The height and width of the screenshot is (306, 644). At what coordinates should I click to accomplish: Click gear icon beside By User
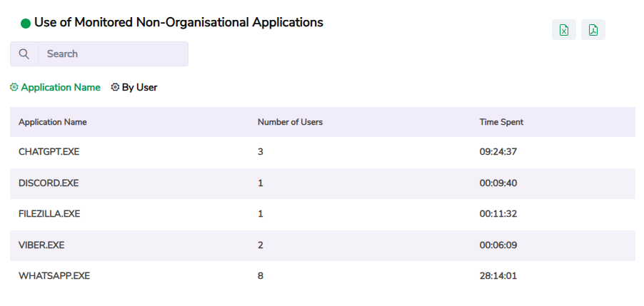point(115,88)
